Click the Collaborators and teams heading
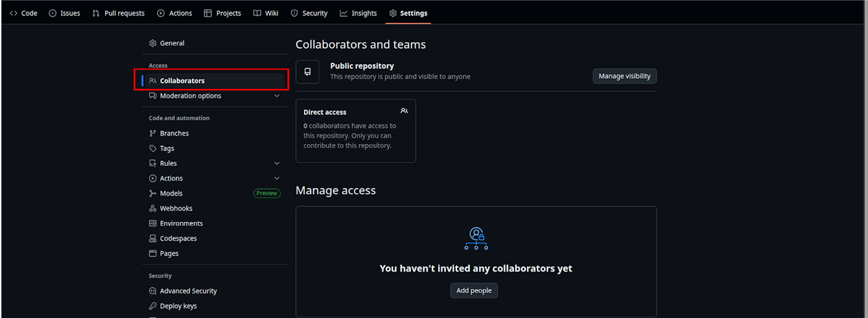This screenshot has width=868, height=318. (360, 45)
